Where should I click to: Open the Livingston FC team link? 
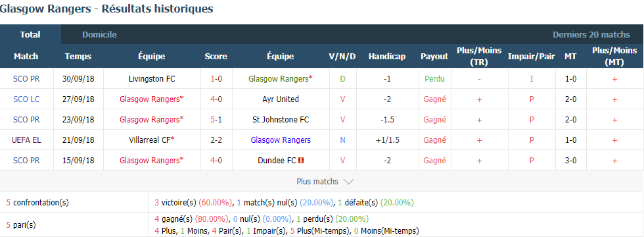pos(152,78)
